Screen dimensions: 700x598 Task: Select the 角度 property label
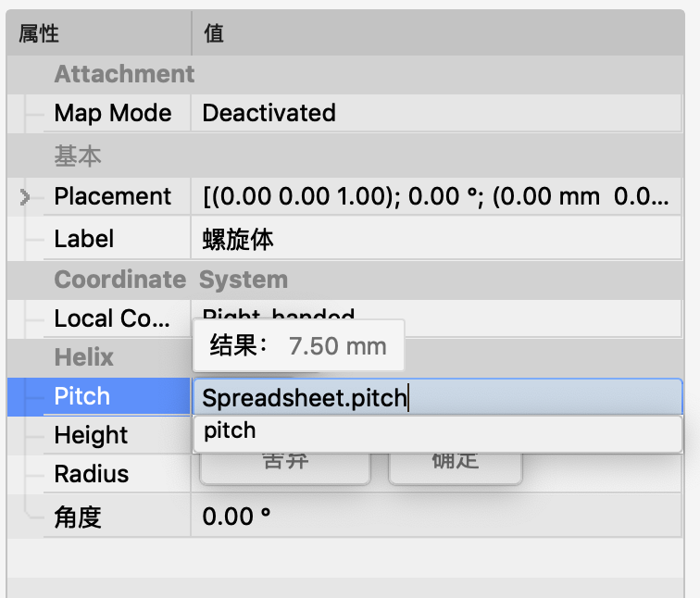coord(78,517)
